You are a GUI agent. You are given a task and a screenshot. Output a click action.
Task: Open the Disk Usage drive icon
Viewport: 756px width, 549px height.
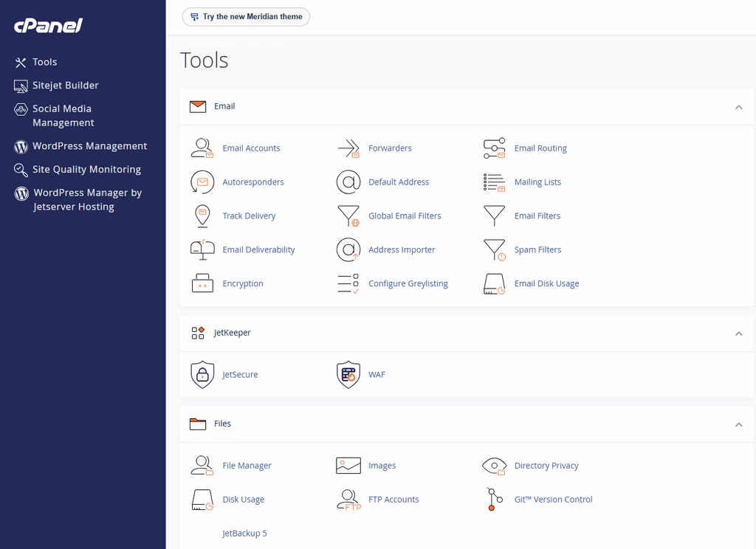pos(202,500)
